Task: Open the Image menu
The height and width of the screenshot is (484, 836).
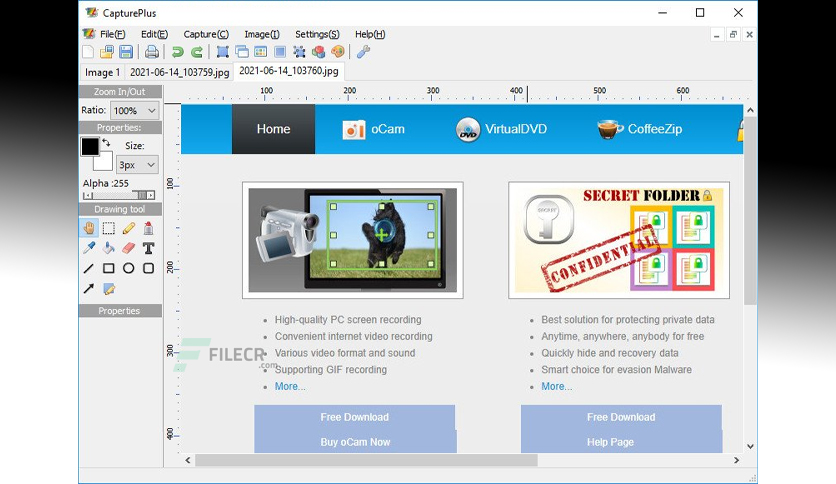Action: (262, 34)
